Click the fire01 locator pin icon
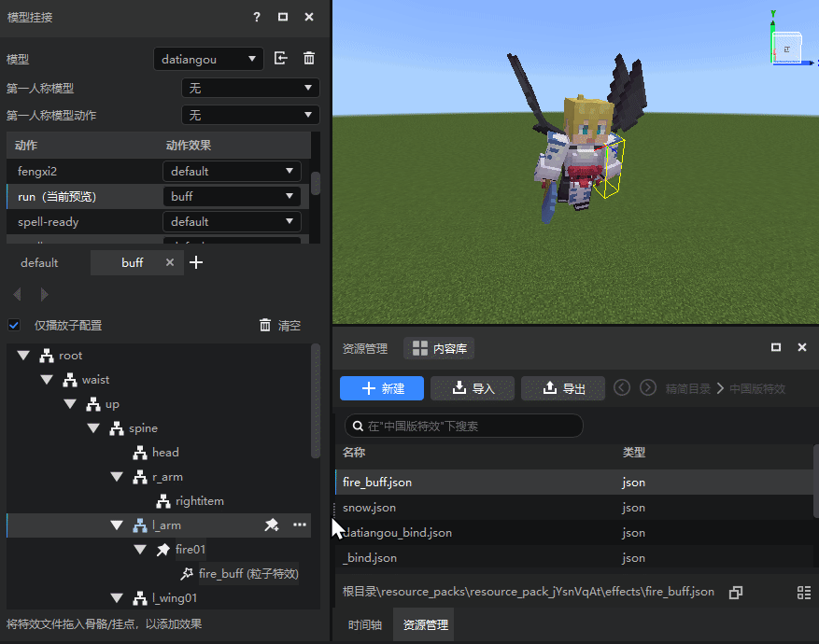 tap(163, 550)
